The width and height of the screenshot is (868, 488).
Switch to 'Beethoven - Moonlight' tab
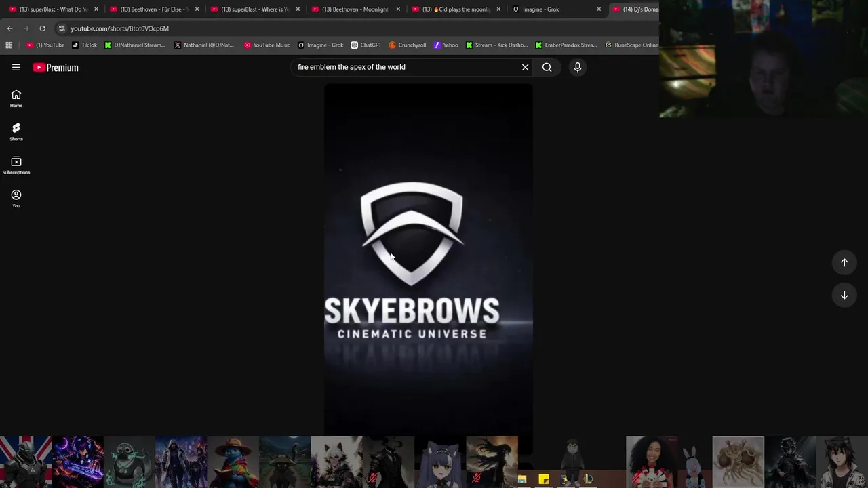pos(355,9)
